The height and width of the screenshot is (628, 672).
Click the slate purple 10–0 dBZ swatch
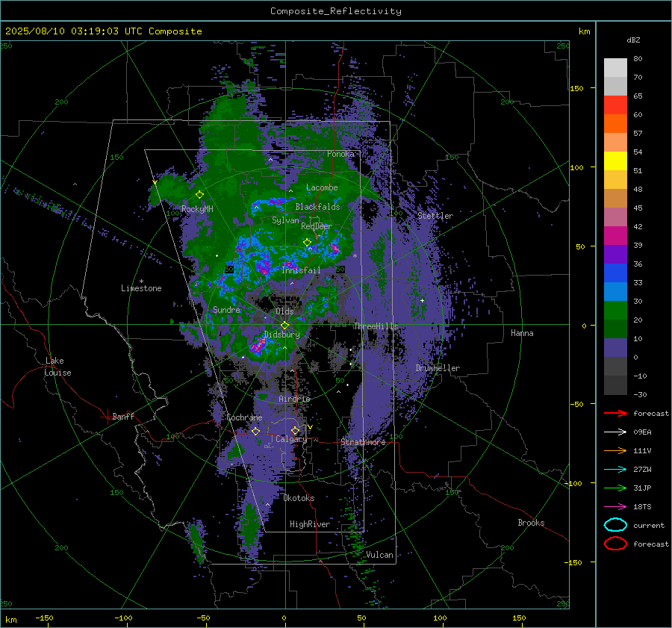615,347
